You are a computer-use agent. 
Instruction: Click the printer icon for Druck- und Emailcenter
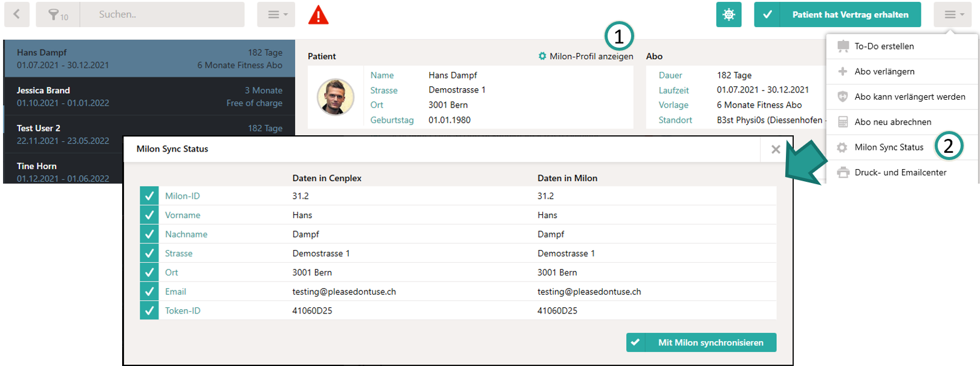click(x=843, y=173)
